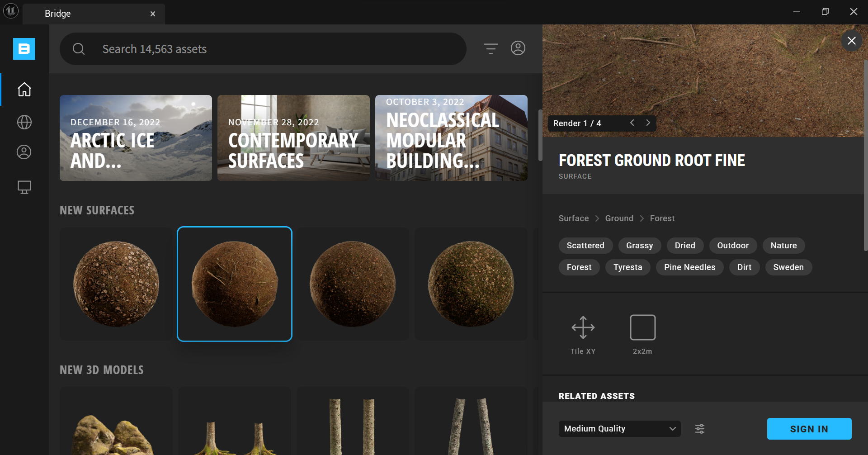Open the Neoclassical Modular Building featured card
Image resolution: width=868 pixels, height=455 pixels.
[451, 138]
